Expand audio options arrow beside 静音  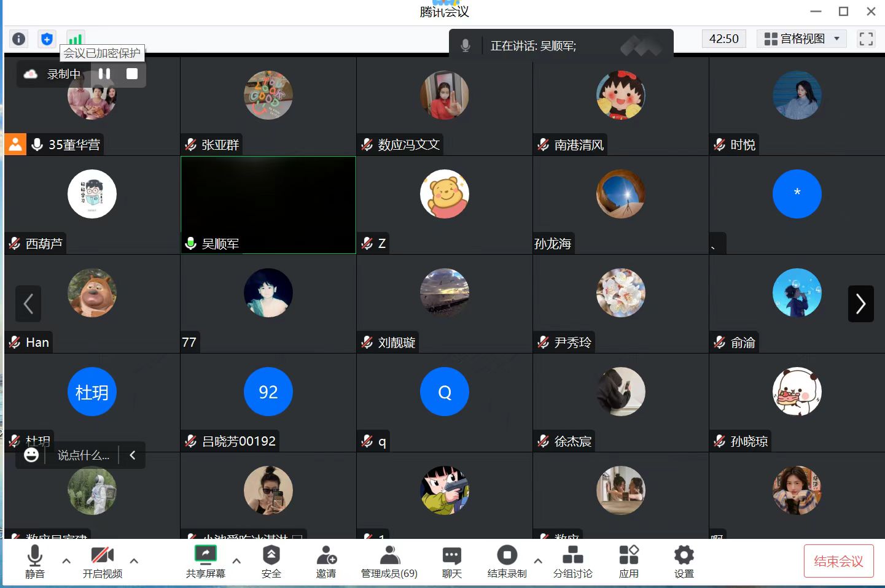[x=66, y=560]
